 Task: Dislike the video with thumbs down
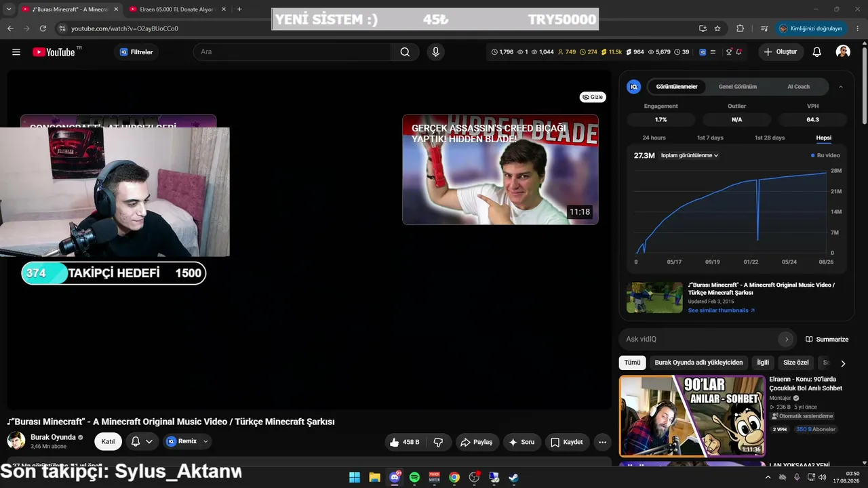coord(438,442)
